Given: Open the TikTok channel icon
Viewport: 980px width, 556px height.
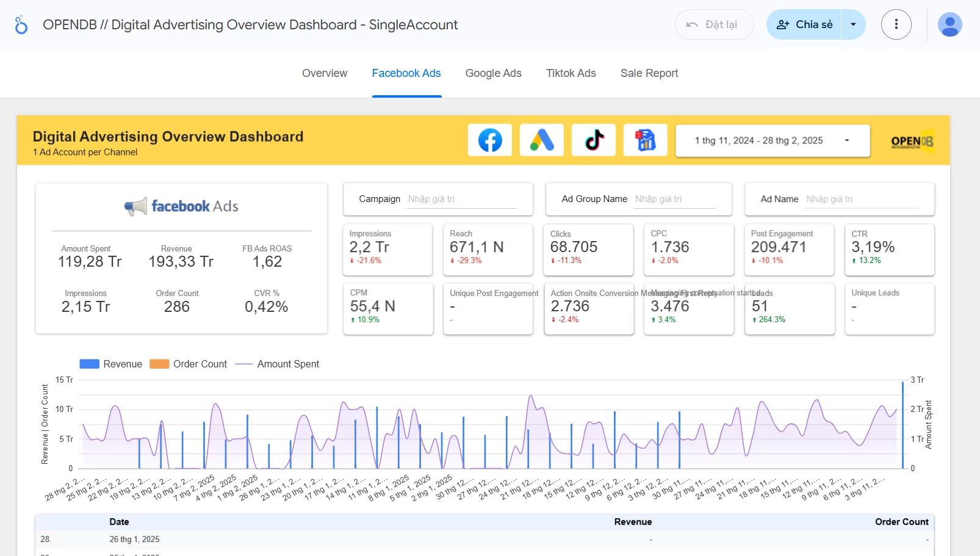Looking at the screenshot, I should (593, 140).
